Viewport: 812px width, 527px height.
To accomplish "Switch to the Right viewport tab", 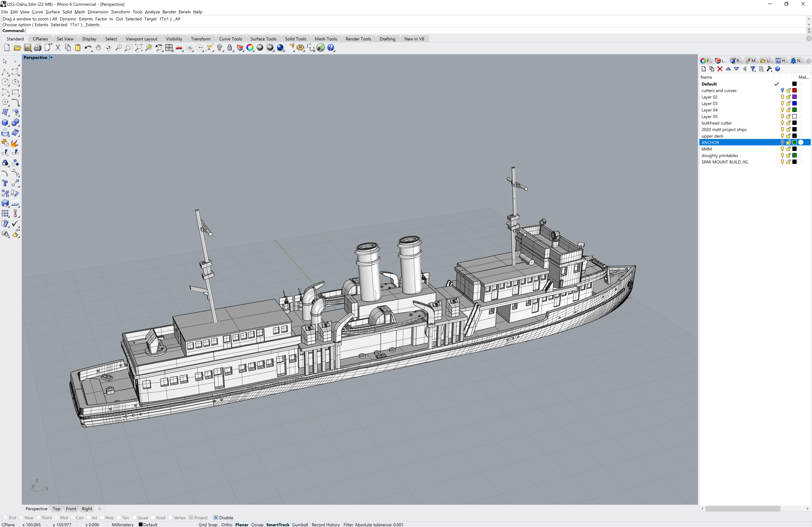I will pyautogui.click(x=87, y=509).
